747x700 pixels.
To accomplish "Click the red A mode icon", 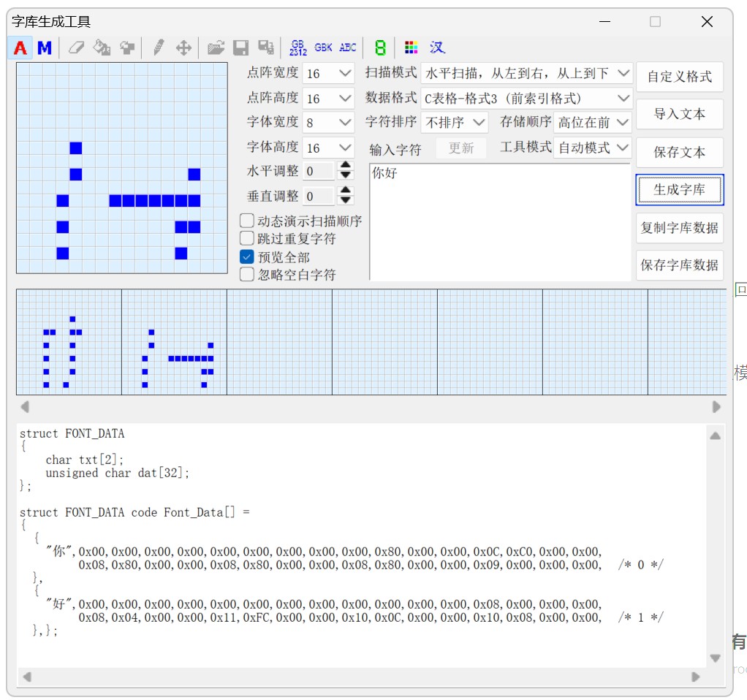I will (x=20, y=48).
